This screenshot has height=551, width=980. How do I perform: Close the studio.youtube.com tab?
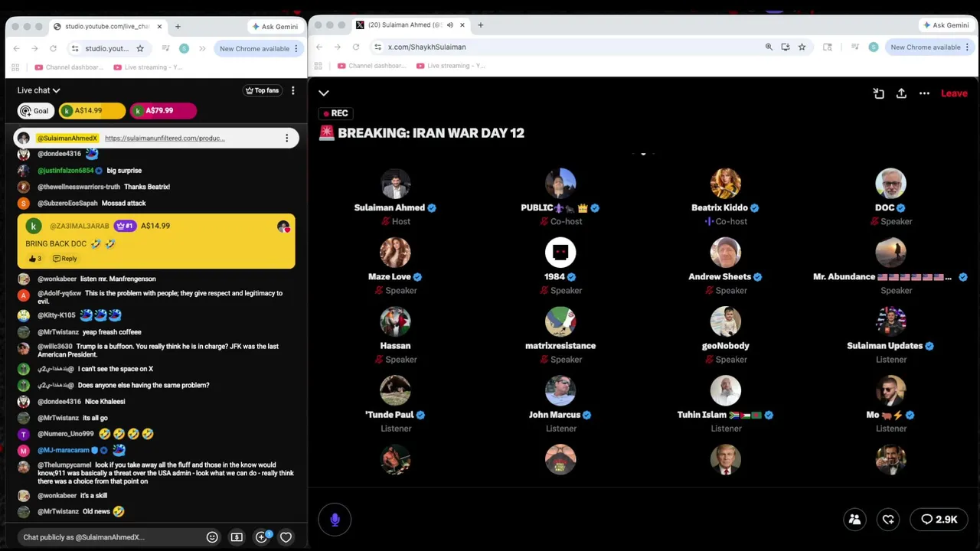(159, 26)
